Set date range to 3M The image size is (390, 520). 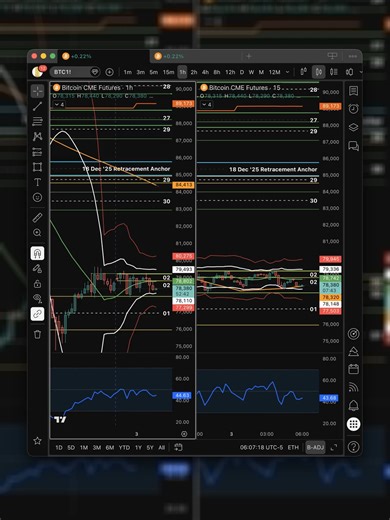[x=97, y=447]
